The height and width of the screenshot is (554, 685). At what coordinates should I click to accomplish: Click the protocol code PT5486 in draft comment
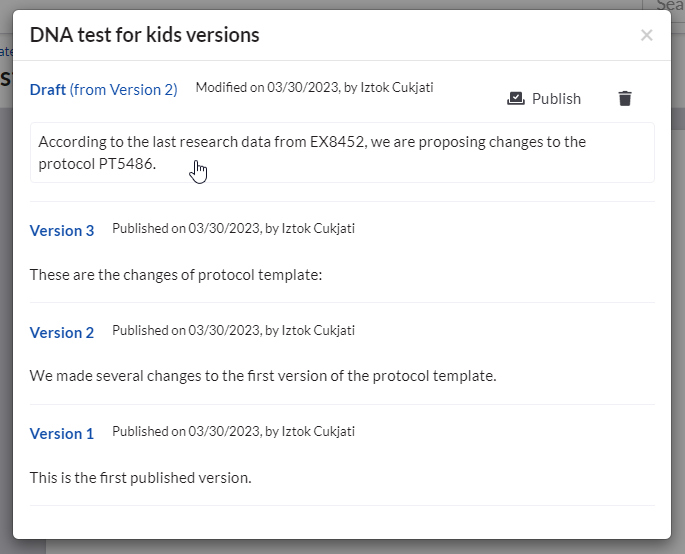click(126, 164)
